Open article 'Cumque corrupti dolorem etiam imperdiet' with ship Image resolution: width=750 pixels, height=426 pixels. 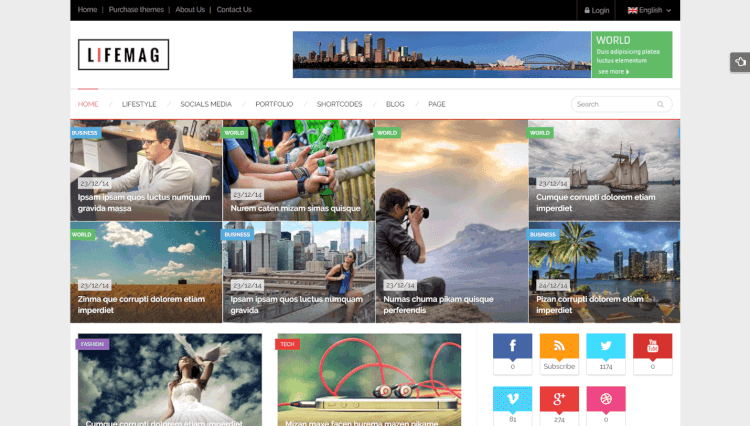[x=596, y=203]
